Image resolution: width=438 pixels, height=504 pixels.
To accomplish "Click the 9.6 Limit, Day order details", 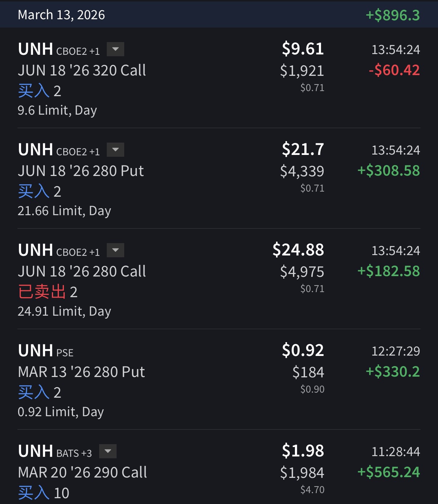I will click(57, 110).
